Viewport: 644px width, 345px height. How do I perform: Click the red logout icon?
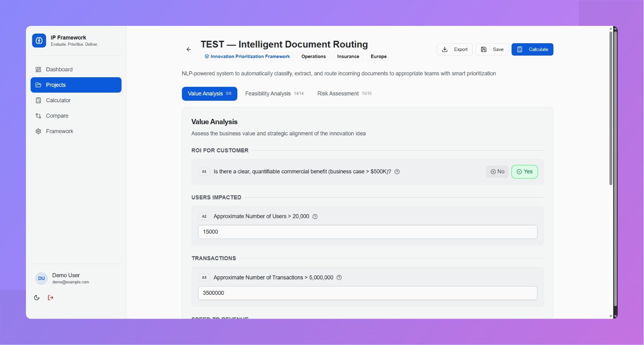51,298
